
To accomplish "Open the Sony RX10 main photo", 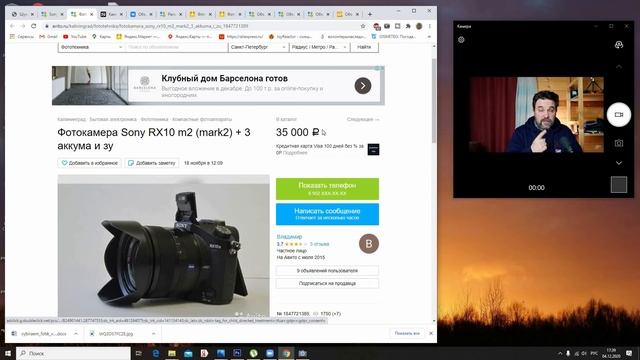I will click(163, 246).
